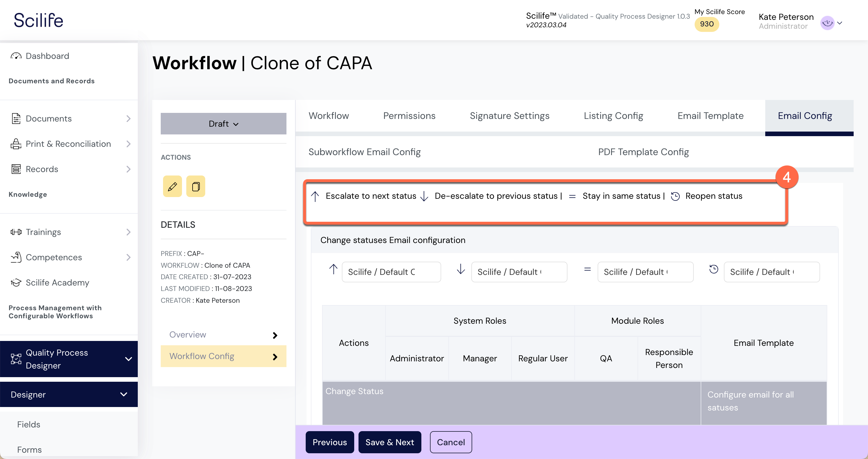
Task: Click the Manager column header
Action: tap(479, 358)
